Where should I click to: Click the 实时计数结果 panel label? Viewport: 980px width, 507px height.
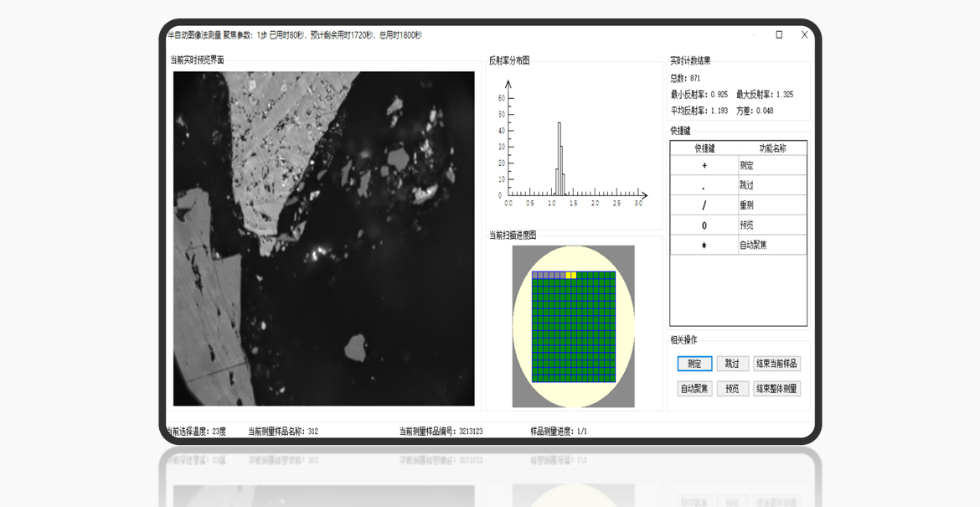[691, 60]
